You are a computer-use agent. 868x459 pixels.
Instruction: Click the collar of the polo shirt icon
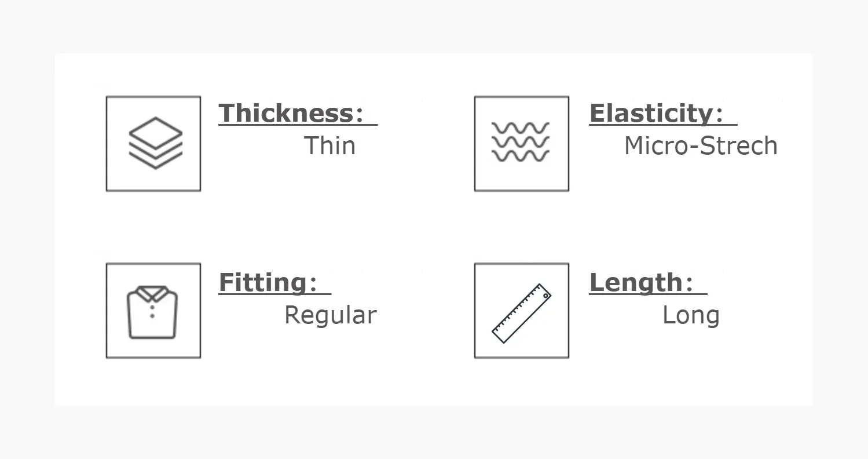(x=152, y=293)
